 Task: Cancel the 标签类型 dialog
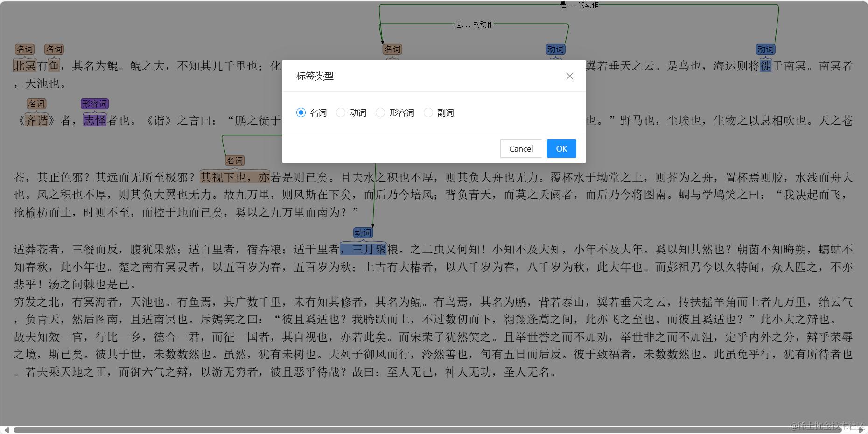click(521, 148)
